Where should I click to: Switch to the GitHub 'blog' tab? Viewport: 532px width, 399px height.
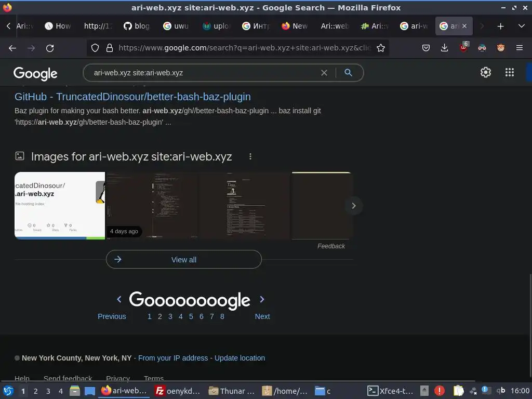tap(137, 26)
